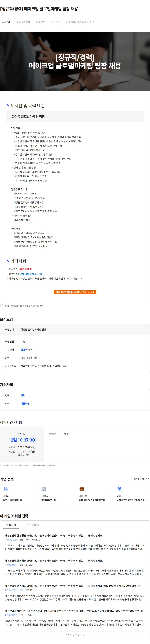Image resolution: width=150 pixels, height=644 pixels.
Task: Click 대졸이상 education value
Action: point(25,404)
